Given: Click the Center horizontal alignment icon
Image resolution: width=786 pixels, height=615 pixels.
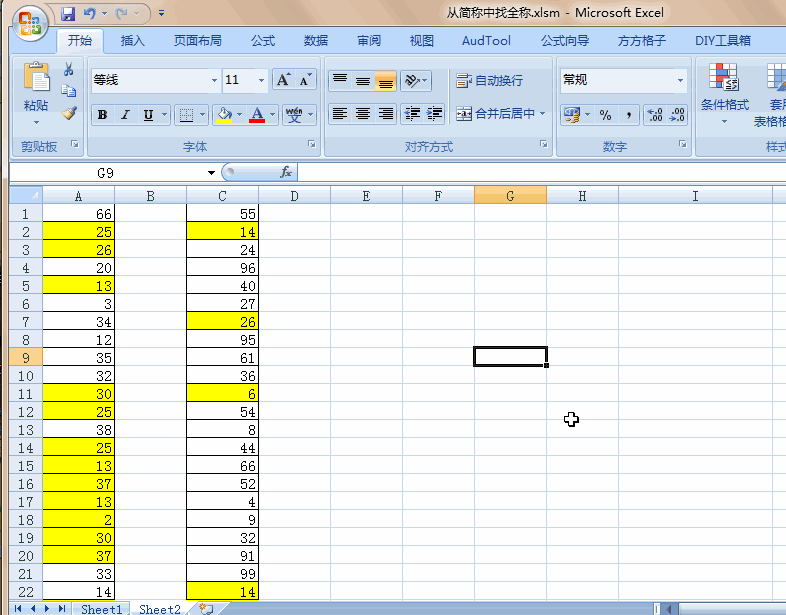Looking at the screenshot, I should [x=363, y=114].
